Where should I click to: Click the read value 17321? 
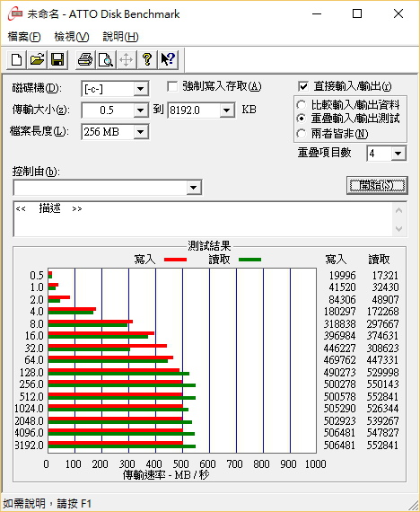pyautogui.click(x=385, y=276)
